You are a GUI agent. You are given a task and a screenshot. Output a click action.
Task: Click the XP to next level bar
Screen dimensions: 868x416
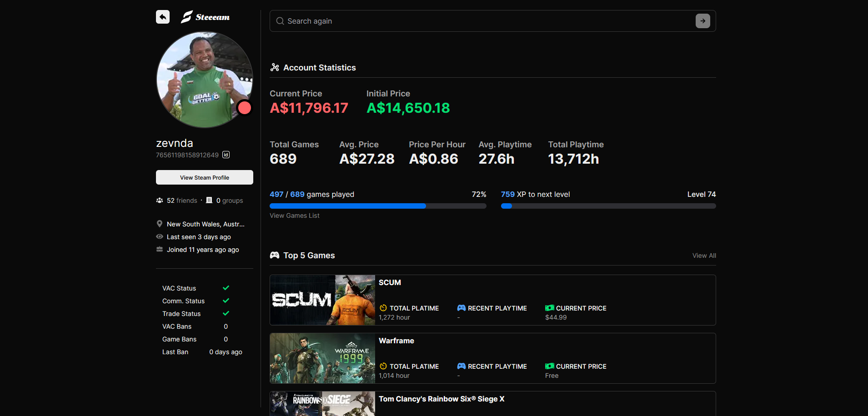(608, 206)
